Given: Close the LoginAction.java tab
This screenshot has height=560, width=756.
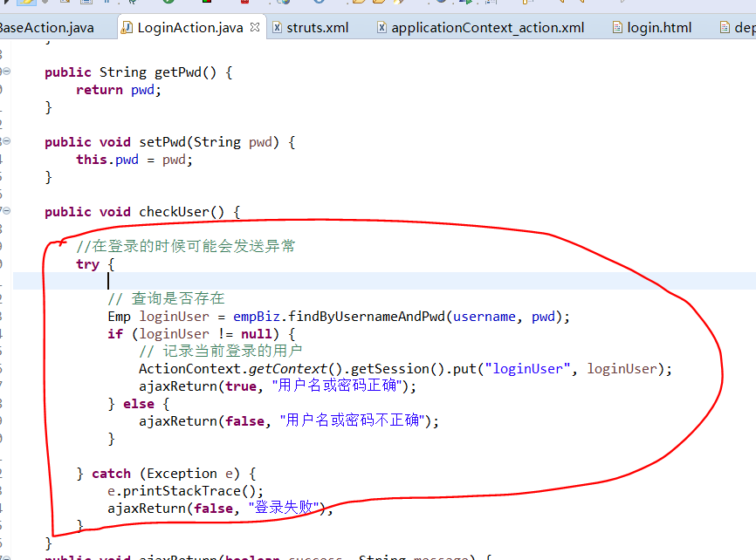Looking at the screenshot, I should click(x=255, y=27).
